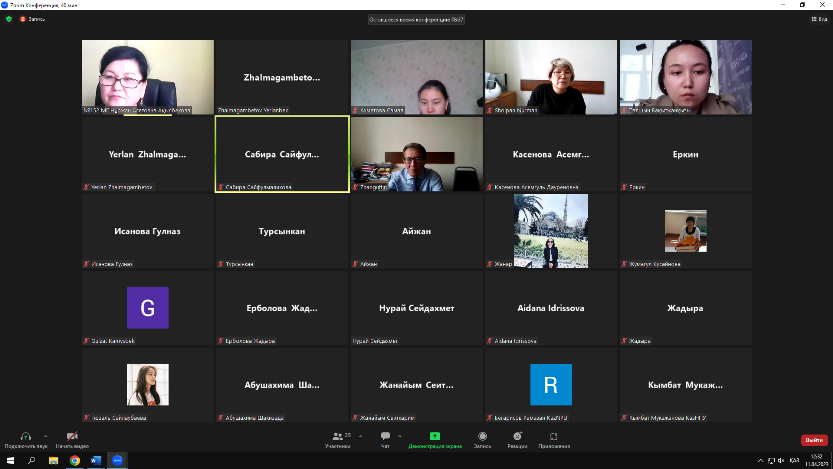Select the Сабира Сайфул... participant tile
Image resolution: width=833 pixels, height=469 pixels.
click(282, 154)
